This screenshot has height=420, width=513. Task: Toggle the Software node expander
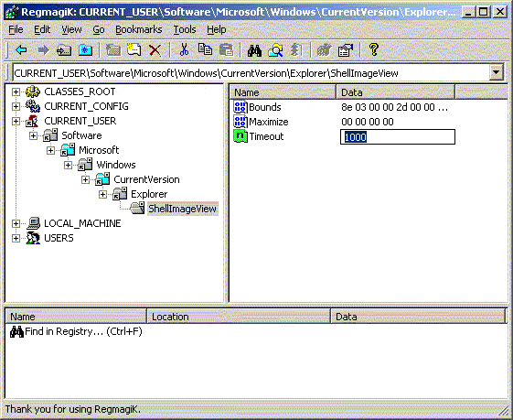tap(33, 135)
